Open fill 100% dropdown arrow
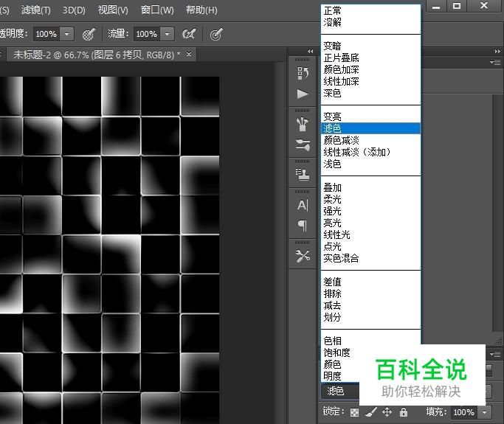This screenshot has height=424, width=504. (485, 412)
